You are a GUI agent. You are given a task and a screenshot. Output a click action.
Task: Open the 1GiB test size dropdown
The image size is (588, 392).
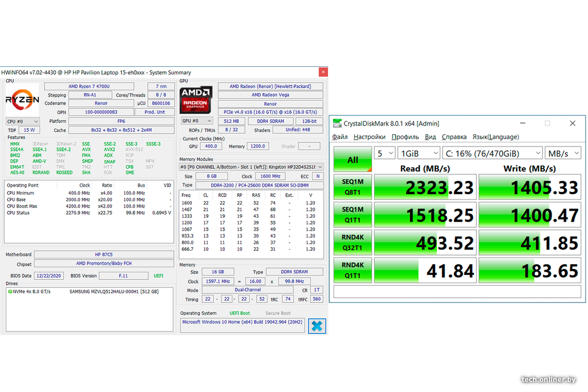[419, 153]
